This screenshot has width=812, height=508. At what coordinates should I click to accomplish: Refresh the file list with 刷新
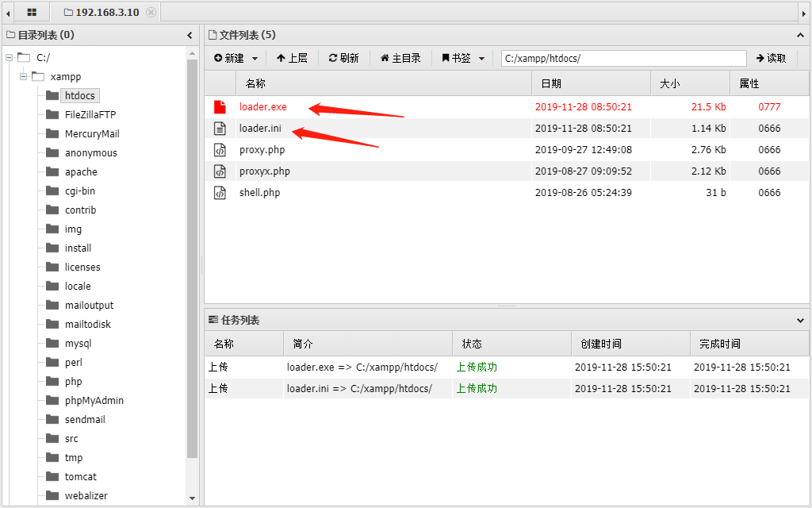[x=344, y=58]
